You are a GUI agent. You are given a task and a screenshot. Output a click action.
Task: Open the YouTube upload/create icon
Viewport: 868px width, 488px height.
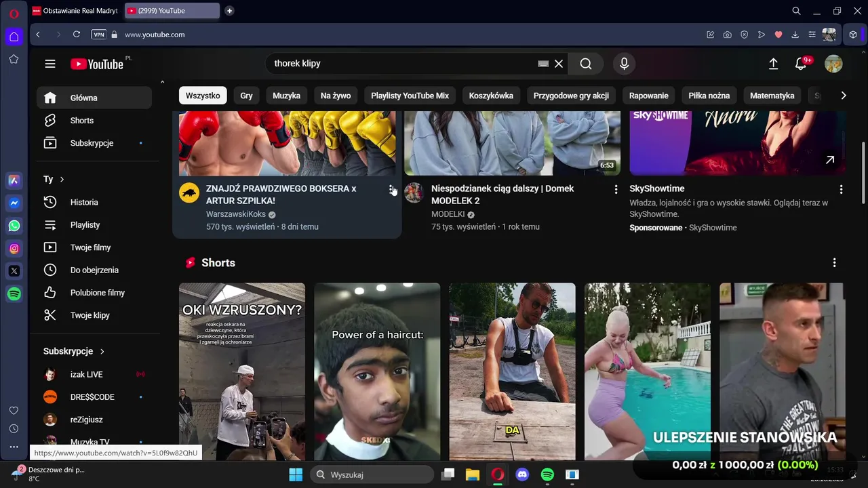pyautogui.click(x=773, y=64)
